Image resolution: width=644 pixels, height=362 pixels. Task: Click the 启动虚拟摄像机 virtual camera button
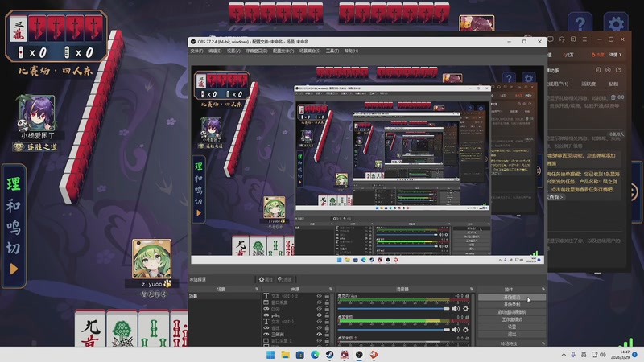(512, 312)
